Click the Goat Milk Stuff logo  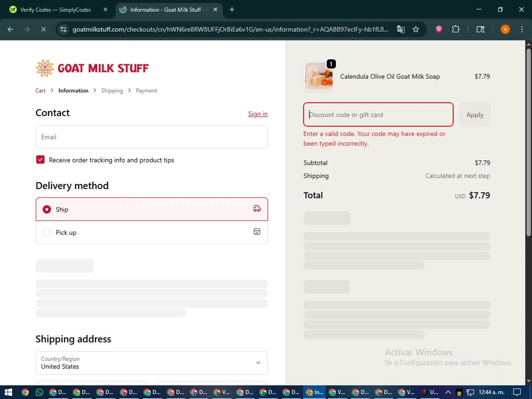[x=92, y=68]
